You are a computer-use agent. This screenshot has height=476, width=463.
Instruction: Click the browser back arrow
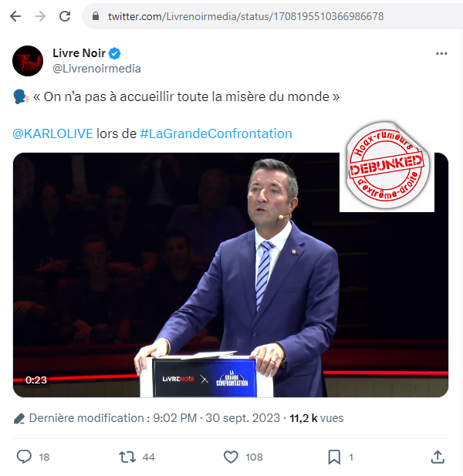(x=15, y=16)
